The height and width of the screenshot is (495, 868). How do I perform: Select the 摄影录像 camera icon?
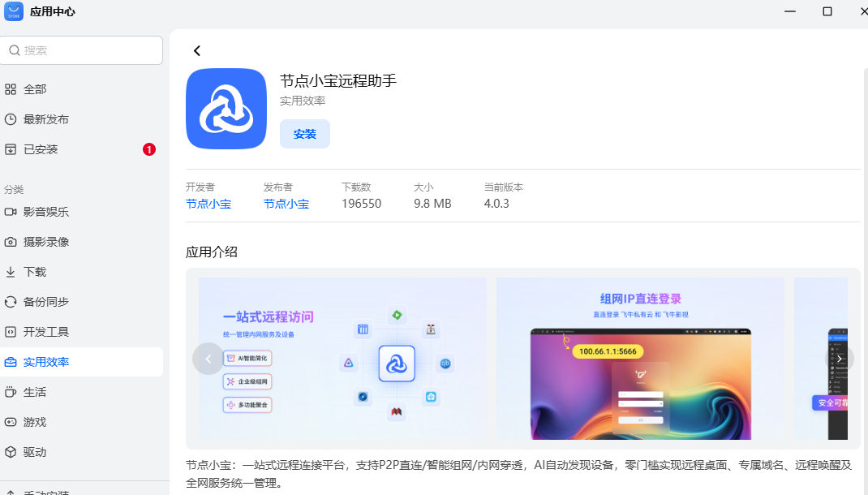tap(11, 242)
